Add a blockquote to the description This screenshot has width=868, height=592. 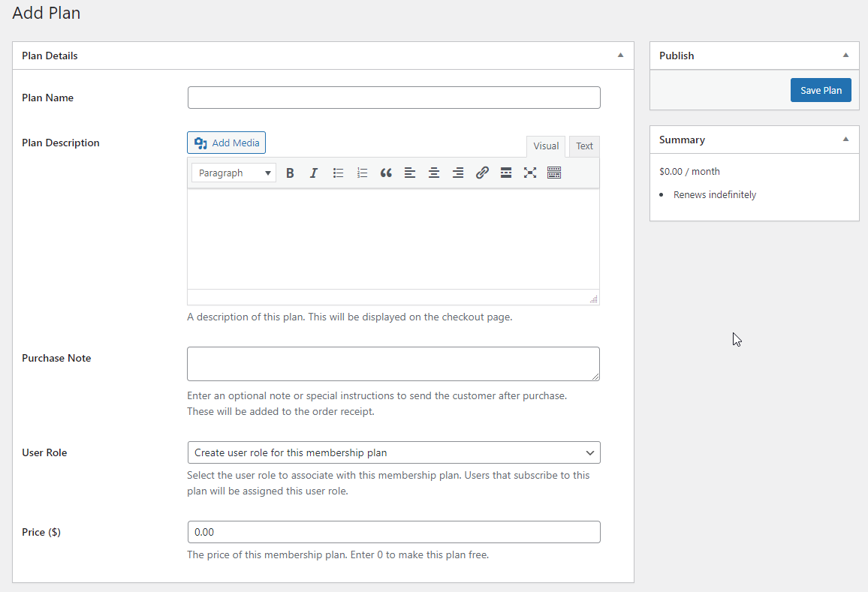[x=386, y=173]
